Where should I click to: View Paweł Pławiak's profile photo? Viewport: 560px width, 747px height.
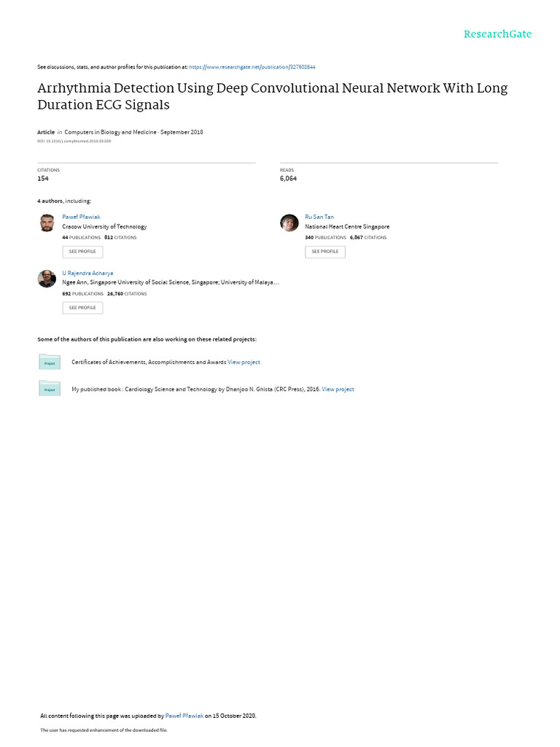tap(47, 222)
